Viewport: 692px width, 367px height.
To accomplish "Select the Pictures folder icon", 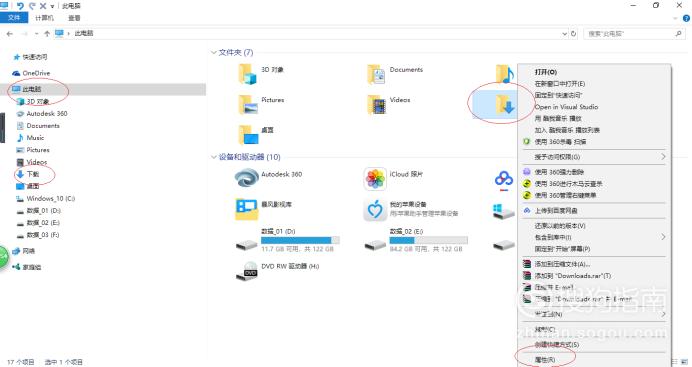I will tap(248, 104).
